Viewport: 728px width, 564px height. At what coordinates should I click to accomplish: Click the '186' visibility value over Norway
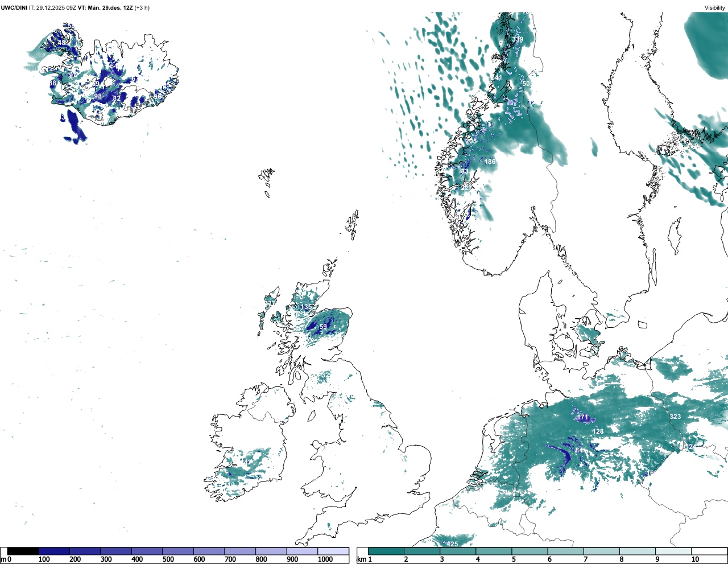point(490,162)
